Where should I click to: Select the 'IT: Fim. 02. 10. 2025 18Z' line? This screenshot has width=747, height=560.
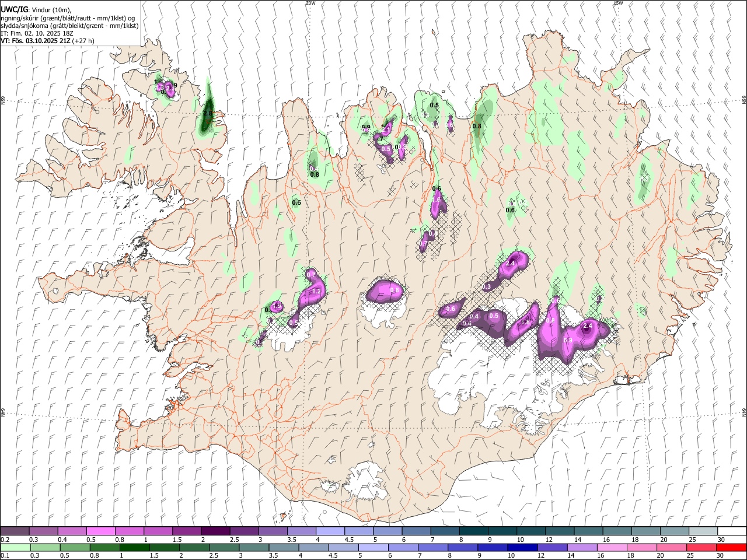coord(37,33)
